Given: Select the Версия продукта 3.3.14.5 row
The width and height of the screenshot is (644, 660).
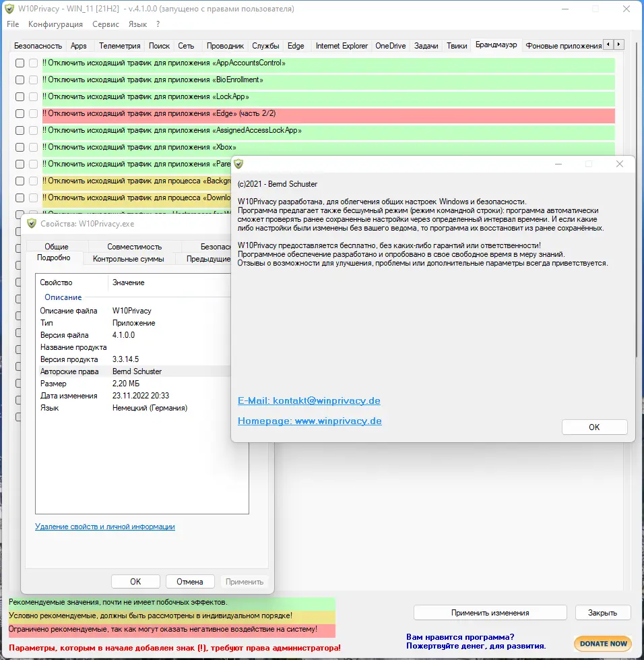Looking at the screenshot, I should pos(135,359).
